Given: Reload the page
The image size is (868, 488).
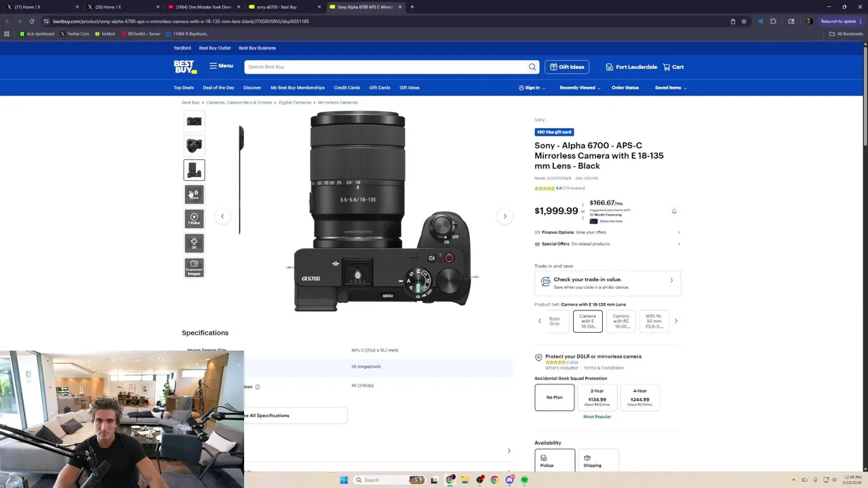Looking at the screenshot, I should coord(31,21).
